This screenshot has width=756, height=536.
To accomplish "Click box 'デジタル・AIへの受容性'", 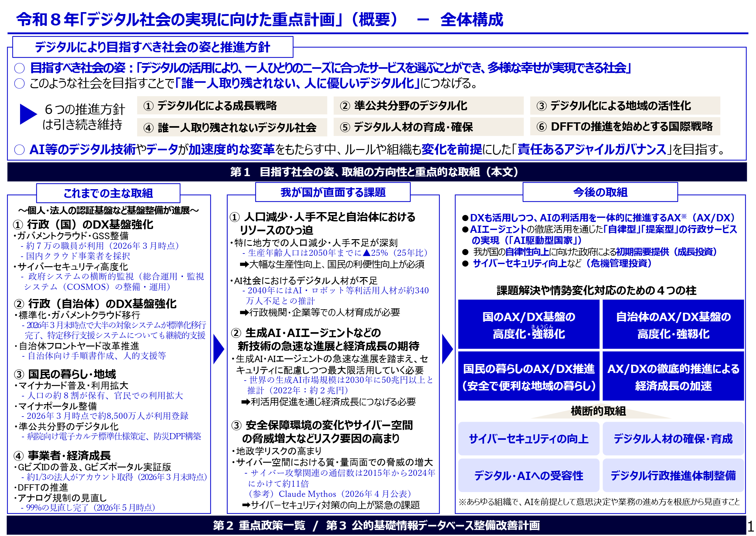I will coord(529,476).
